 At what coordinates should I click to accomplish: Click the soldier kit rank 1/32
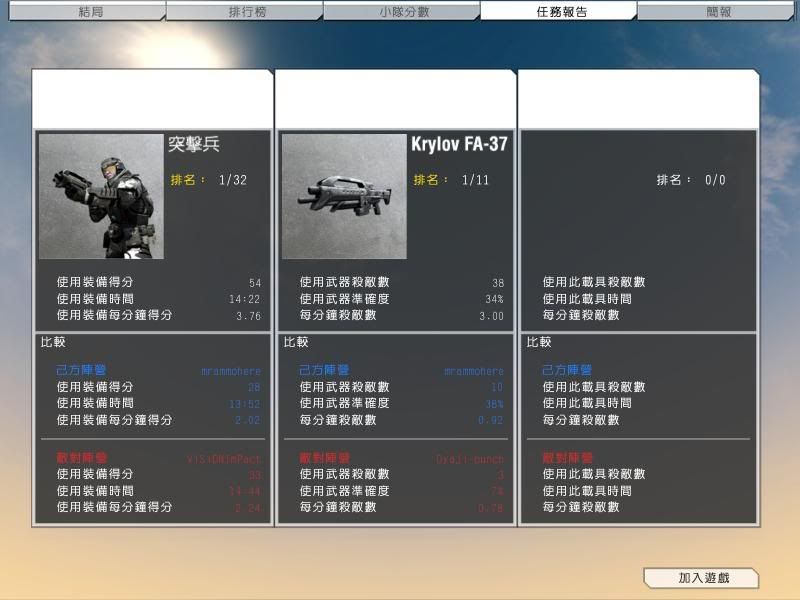(232, 180)
